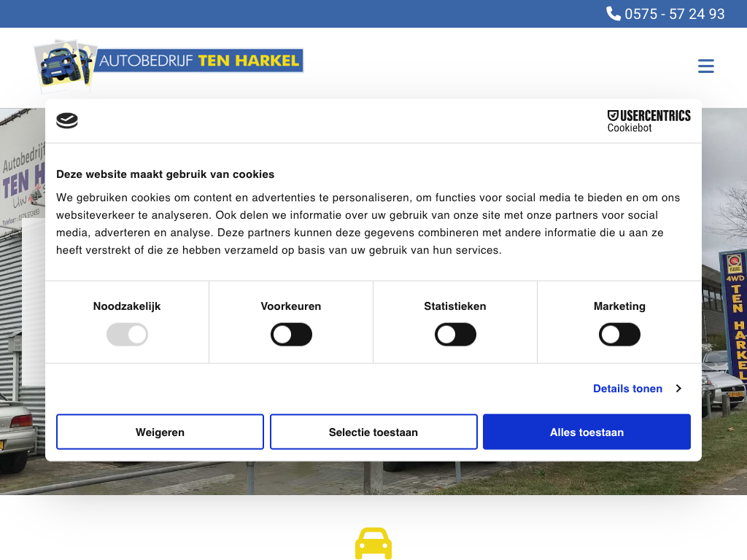Open the Usercentrics Cookiebot branding link
The image size is (747, 560).
[x=649, y=121]
